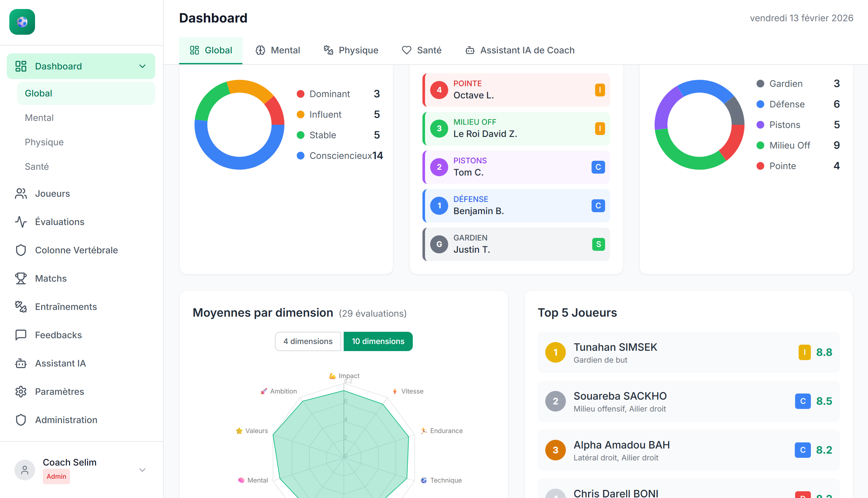Click the Matchs trophy icon
The width and height of the screenshot is (868, 498).
[21, 278]
